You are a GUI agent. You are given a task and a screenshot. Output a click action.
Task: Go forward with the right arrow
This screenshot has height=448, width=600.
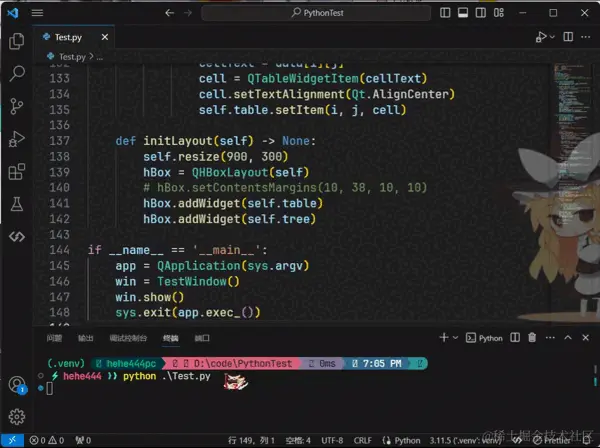point(188,13)
